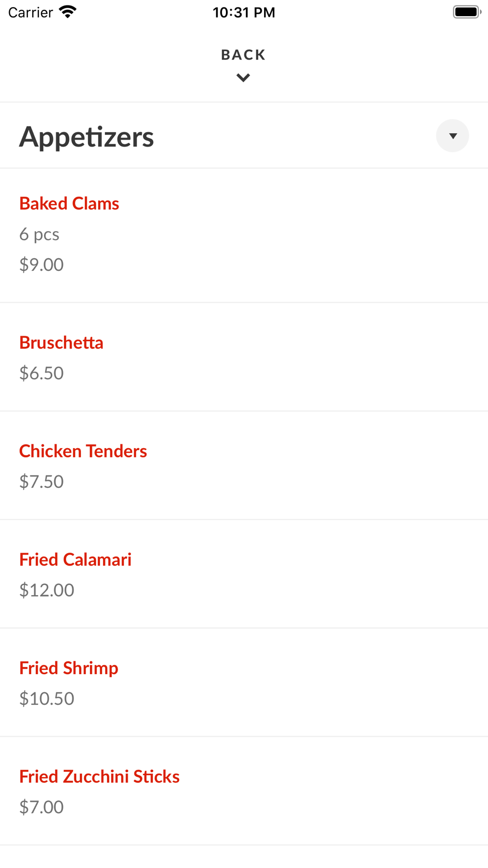The image size is (488, 868).
Task: Open Fried Calamari details
Action: 75,559
